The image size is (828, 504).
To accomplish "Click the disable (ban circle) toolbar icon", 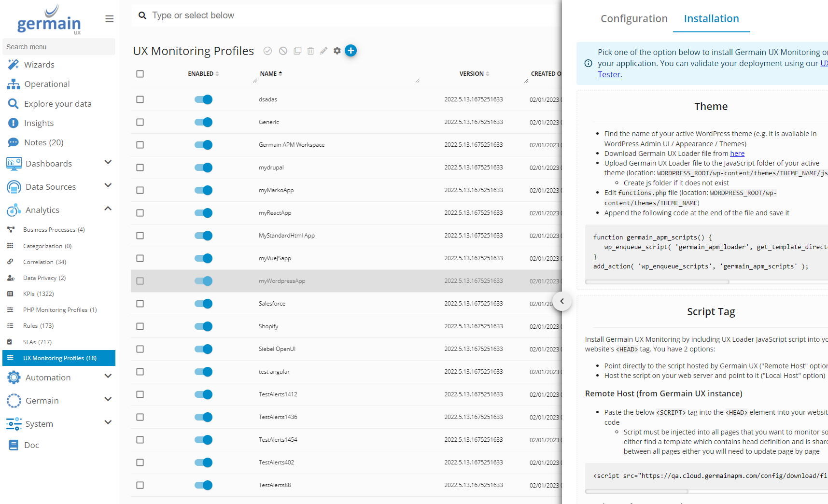I will 283,51.
